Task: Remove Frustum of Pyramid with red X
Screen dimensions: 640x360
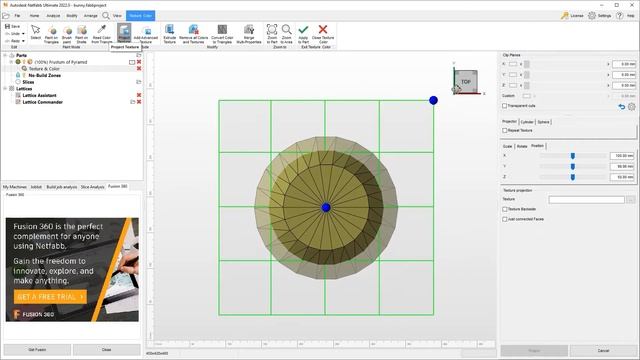Action: point(139,62)
